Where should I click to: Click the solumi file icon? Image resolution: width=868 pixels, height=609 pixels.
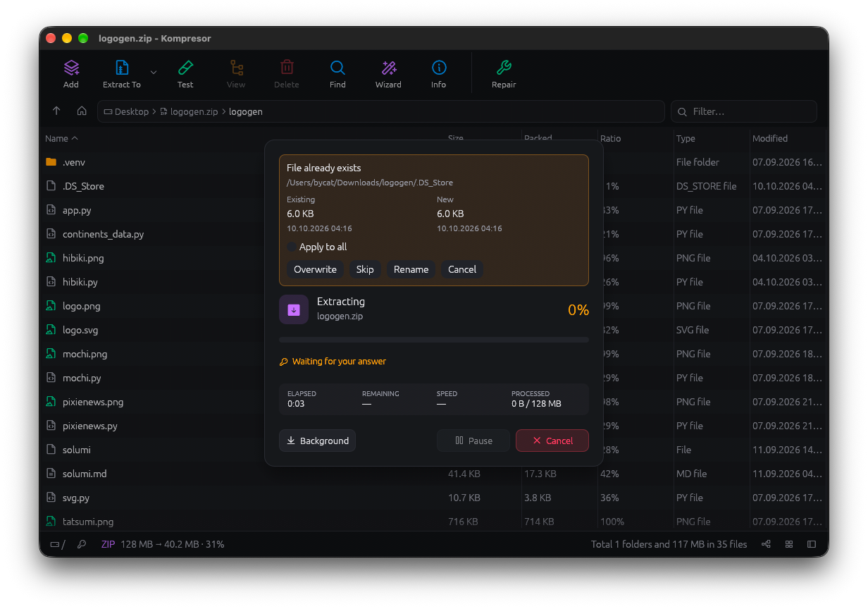click(51, 450)
